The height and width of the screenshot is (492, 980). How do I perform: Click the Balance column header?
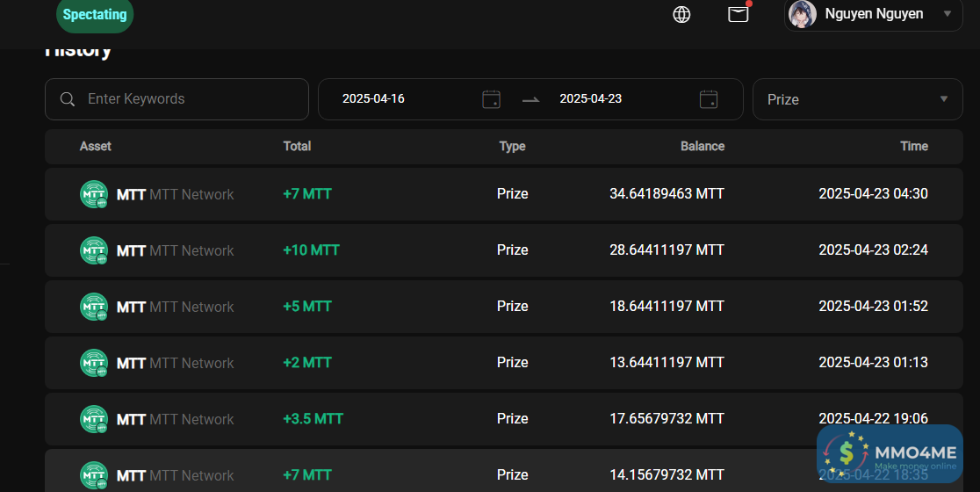(703, 147)
